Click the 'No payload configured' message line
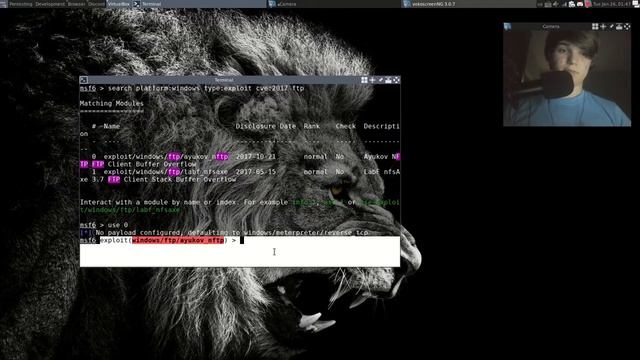Screen dimensions: 640x360 point(224,233)
